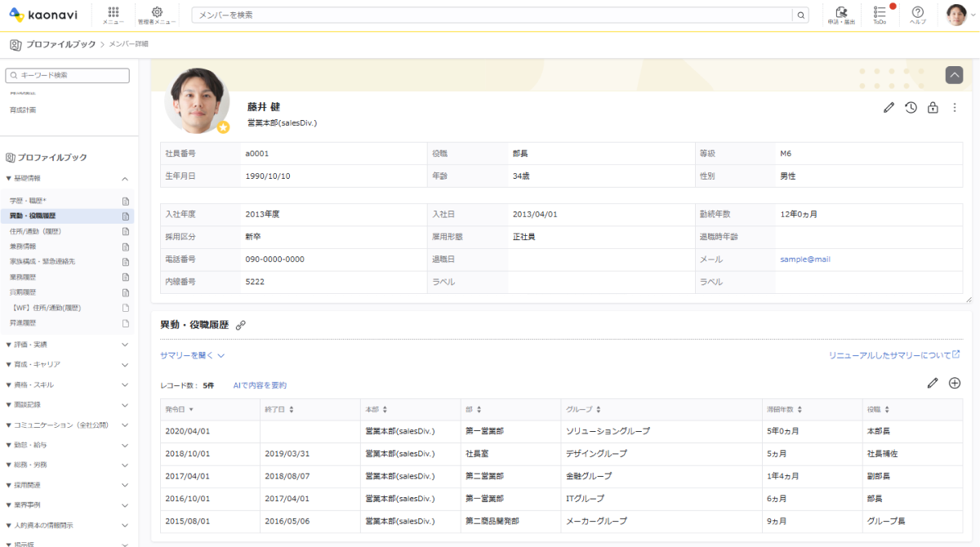Screen dimensions: 980x547
Task: Click the プロファイルブック breadcrumb icon
Action: click(x=16, y=44)
